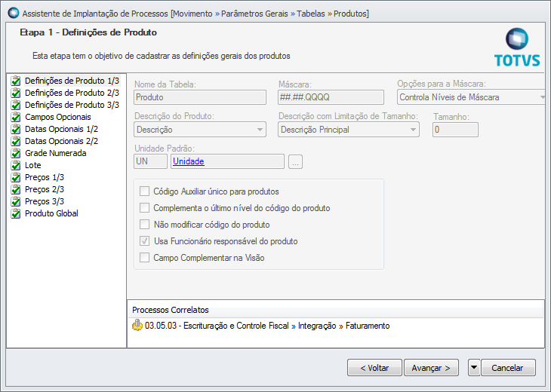Image resolution: width=551 pixels, height=392 pixels.
Task: Click the checkmark icon beside Definições de Produto 1/3
Action: [16, 81]
